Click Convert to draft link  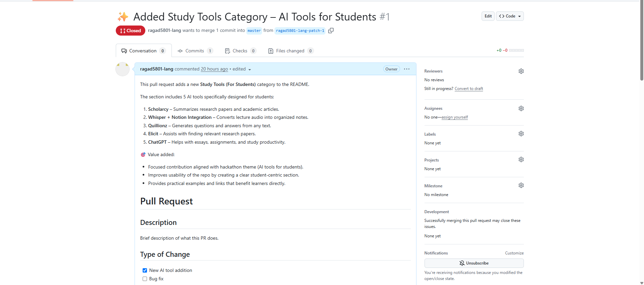469,89
